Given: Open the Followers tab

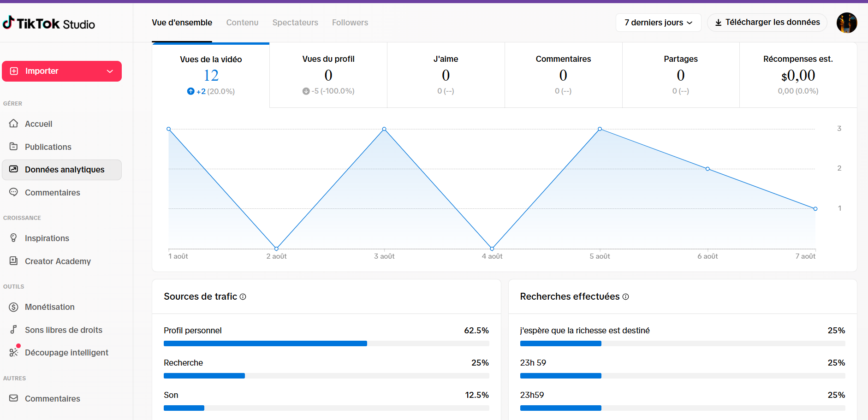Looking at the screenshot, I should pyautogui.click(x=350, y=23).
